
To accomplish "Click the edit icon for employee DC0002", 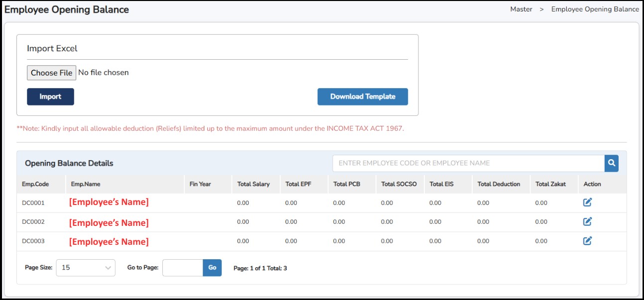I will 587,221.
